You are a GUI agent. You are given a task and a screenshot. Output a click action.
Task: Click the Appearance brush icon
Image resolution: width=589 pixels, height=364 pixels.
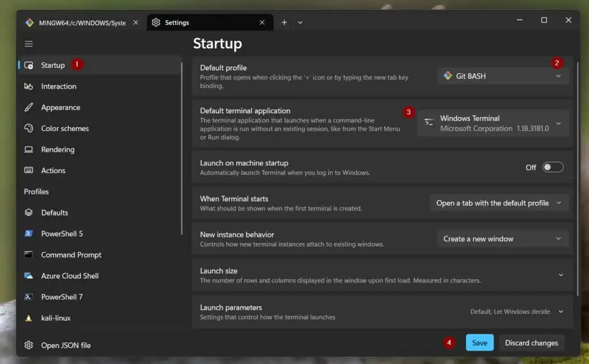pyautogui.click(x=29, y=108)
